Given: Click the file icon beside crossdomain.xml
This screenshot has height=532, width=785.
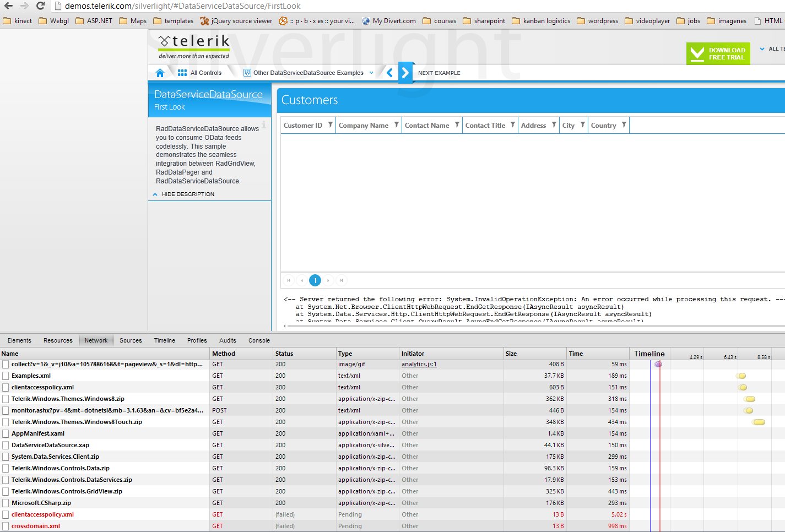Looking at the screenshot, I should [6, 526].
